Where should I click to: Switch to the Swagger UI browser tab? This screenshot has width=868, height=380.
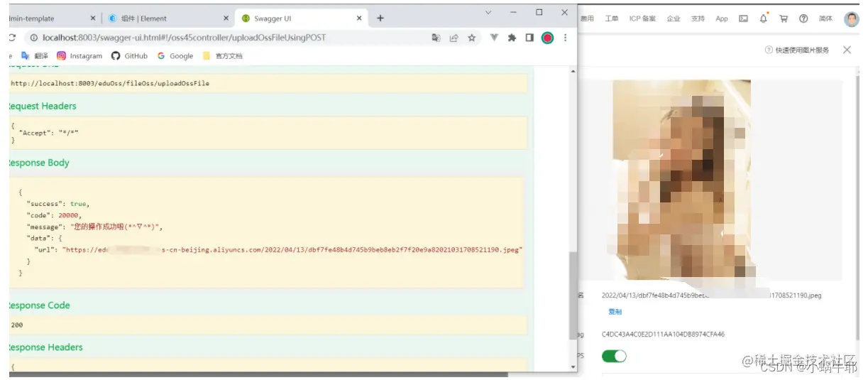[x=301, y=18]
